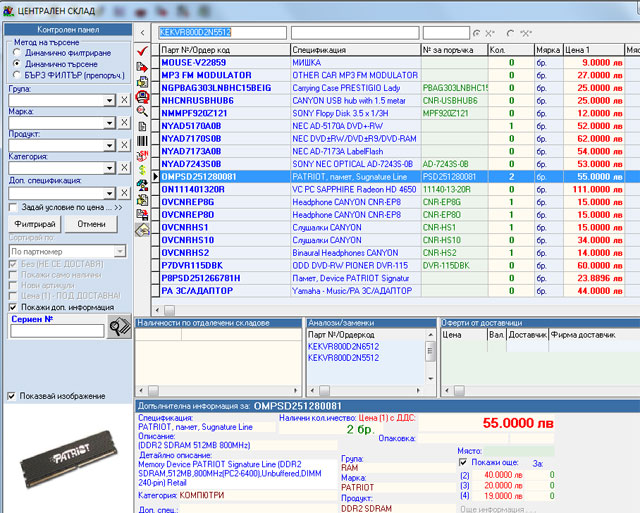Screen dimensions: 640x513
Task: Toggle Покажи доп. информация checkbox
Action: click(x=13, y=307)
